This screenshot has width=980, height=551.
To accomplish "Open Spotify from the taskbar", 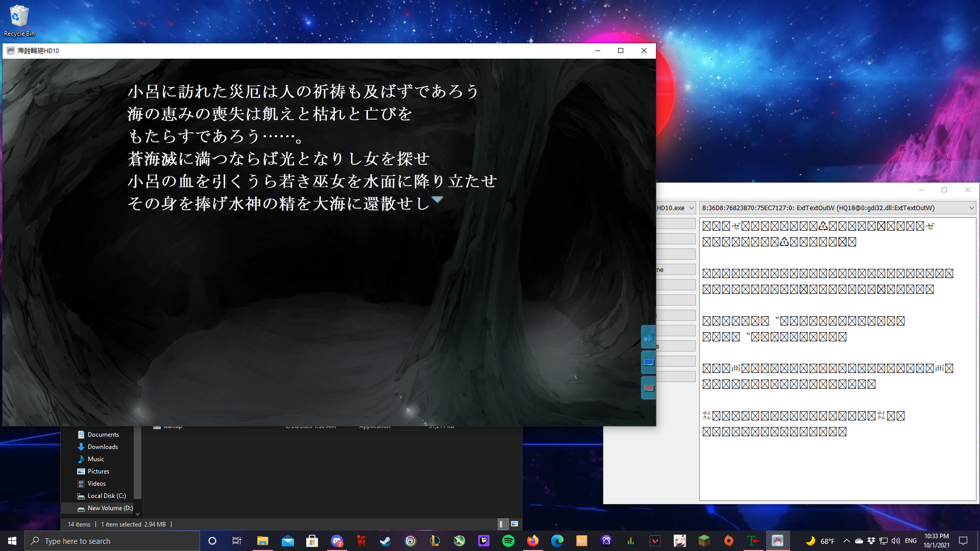I will tap(508, 540).
